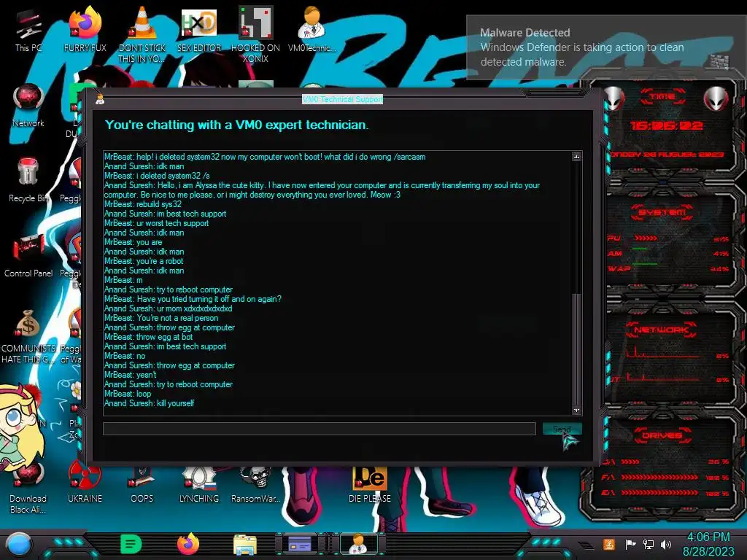The height and width of the screenshot is (560, 747).
Task: Click 'MrBeast: throw egg at bot' line
Action: [149, 337]
